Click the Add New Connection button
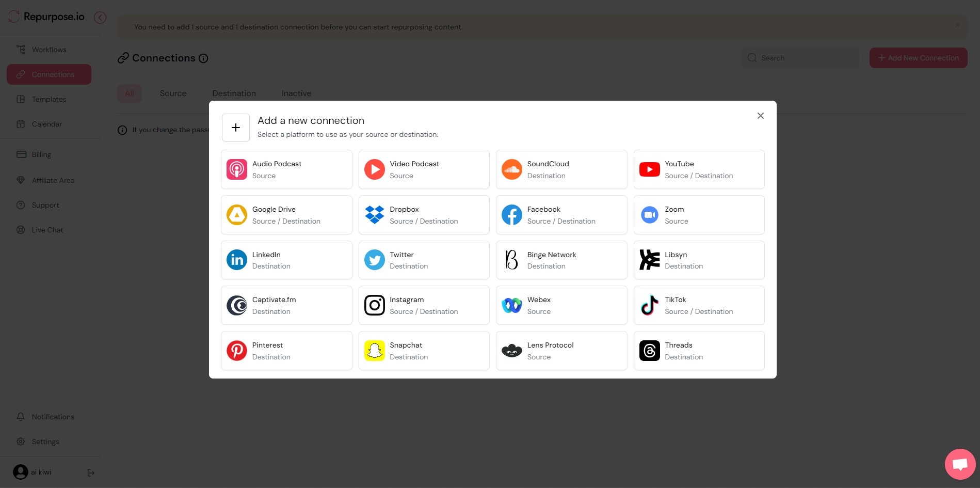980x488 pixels. (x=918, y=58)
